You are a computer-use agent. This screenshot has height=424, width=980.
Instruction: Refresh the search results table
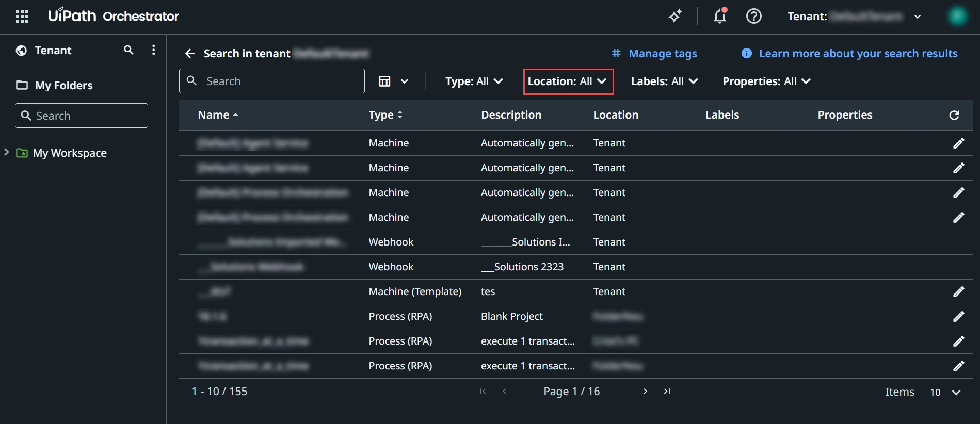tap(954, 115)
